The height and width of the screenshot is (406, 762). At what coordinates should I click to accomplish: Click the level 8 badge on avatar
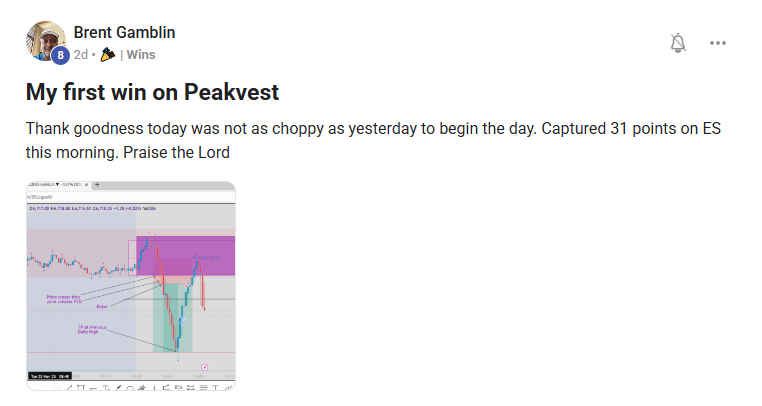tap(59, 56)
